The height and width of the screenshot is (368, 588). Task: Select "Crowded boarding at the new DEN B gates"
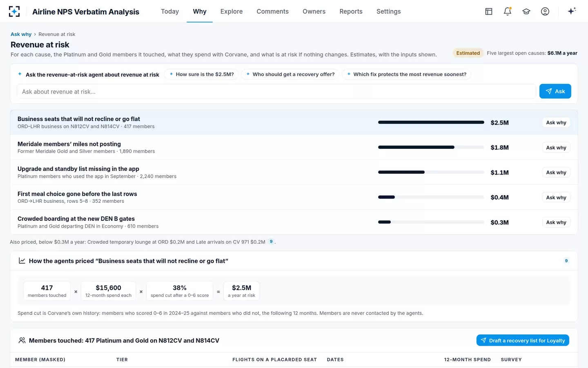click(x=76, y=219)
